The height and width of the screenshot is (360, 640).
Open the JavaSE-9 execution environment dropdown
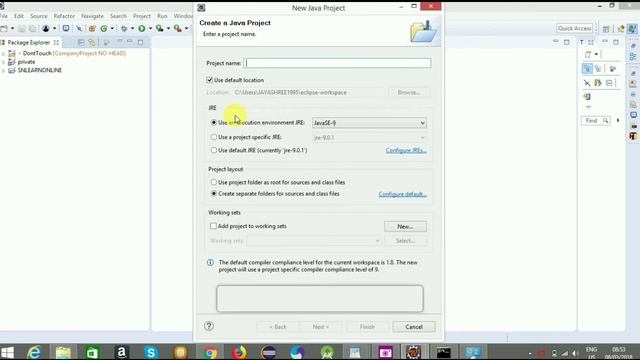coord(369,123)
